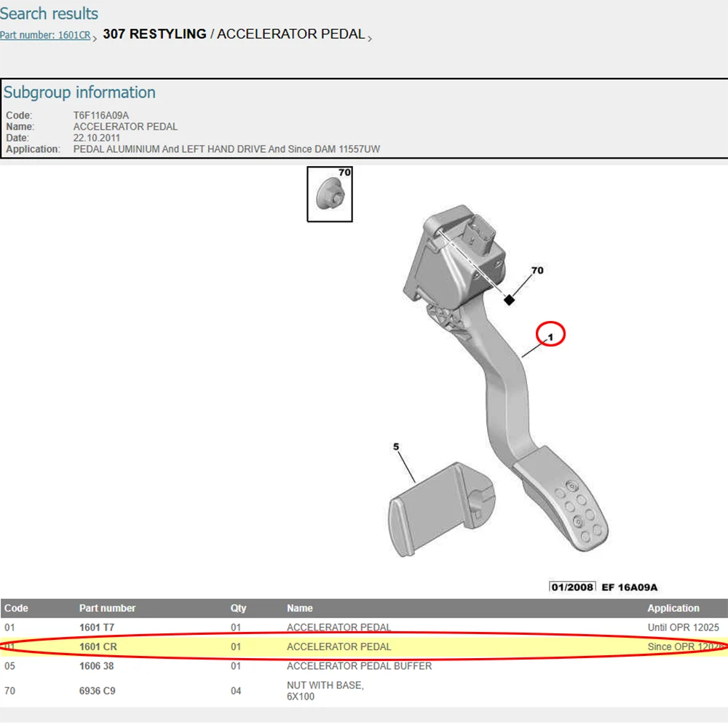Click the black diamond nut marker

pyautogui.click(x=510, y=300)
